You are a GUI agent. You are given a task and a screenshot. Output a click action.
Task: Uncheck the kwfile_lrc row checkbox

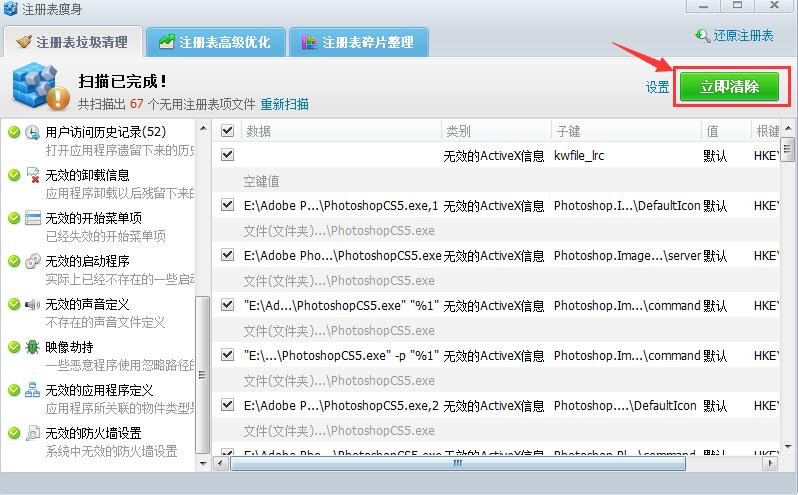point(227,155)
